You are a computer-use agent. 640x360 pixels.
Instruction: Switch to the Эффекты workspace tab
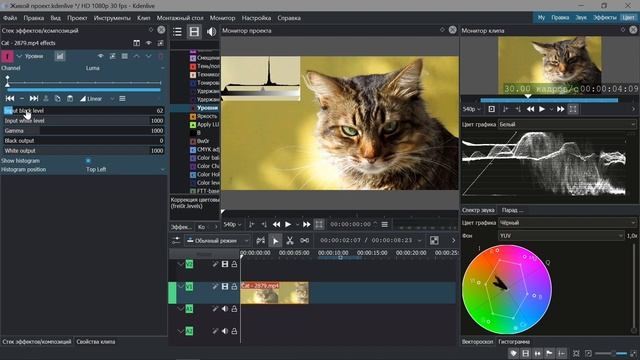click(x=604, y=18)
